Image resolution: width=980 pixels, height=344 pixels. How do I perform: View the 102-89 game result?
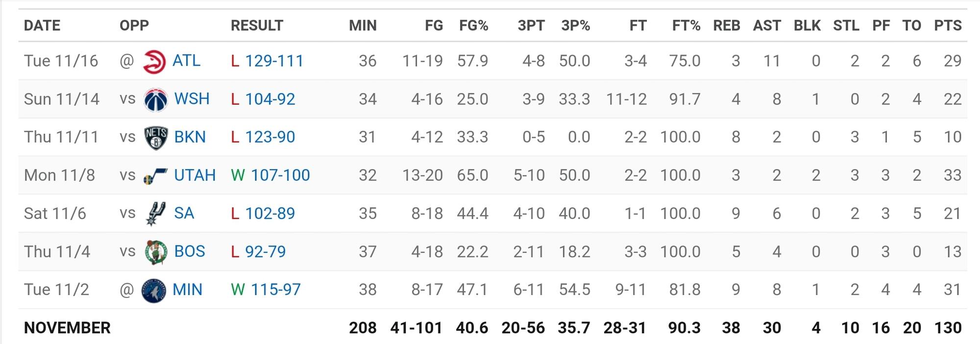click(270, 213)
